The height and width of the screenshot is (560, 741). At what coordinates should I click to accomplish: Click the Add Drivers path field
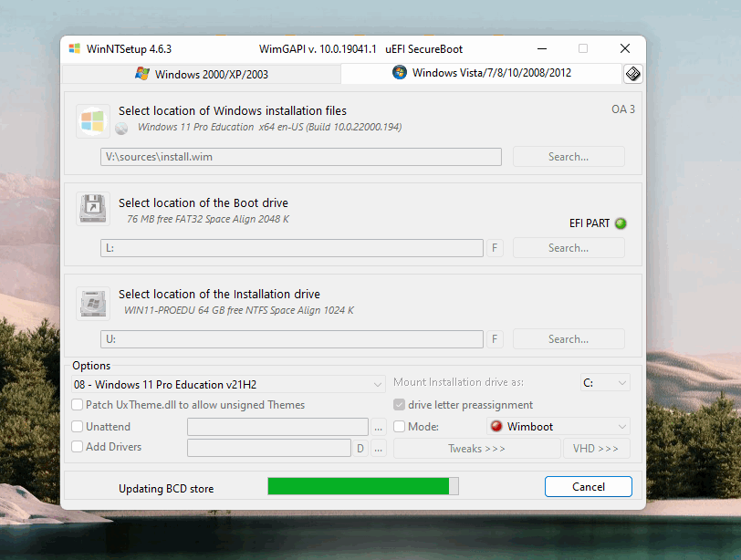(x=269, y=448)
